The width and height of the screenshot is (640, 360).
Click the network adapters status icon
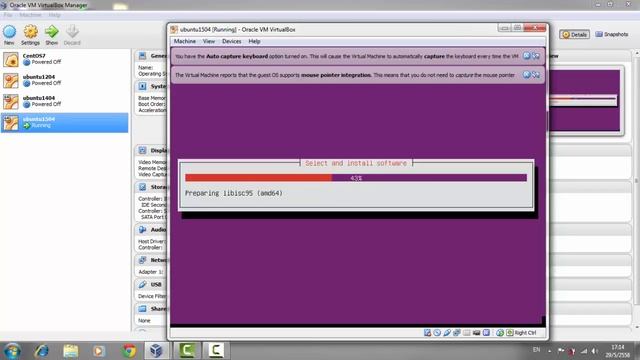(x=457, y=333)
